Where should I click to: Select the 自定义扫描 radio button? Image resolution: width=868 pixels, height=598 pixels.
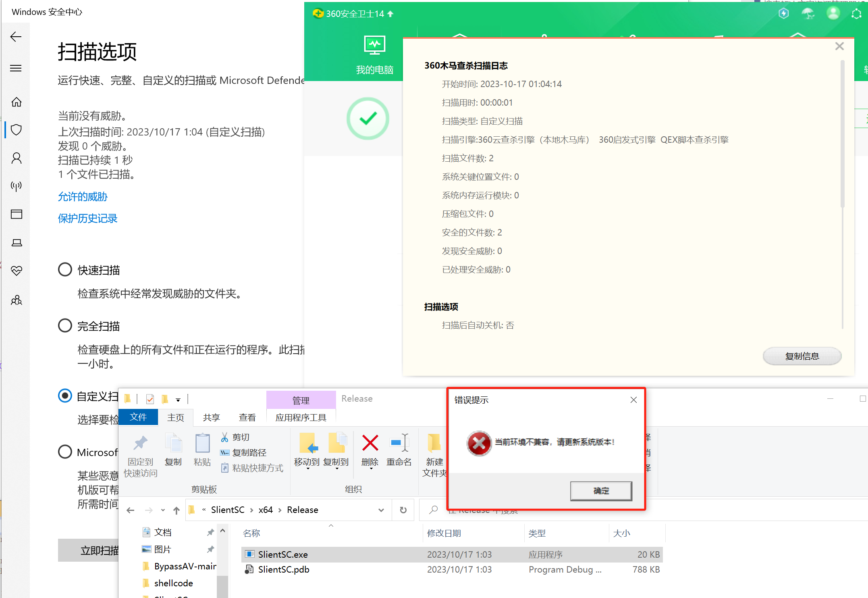pos(65,396)
